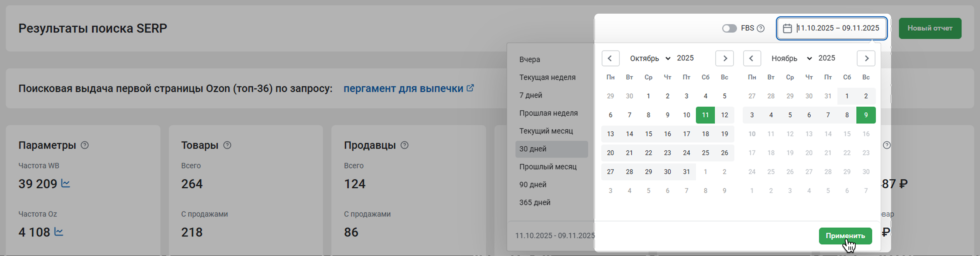Viewport: 980px width, 256px height.
Task: Click help icon beside Параметры heading
Action: coord(85,145)
